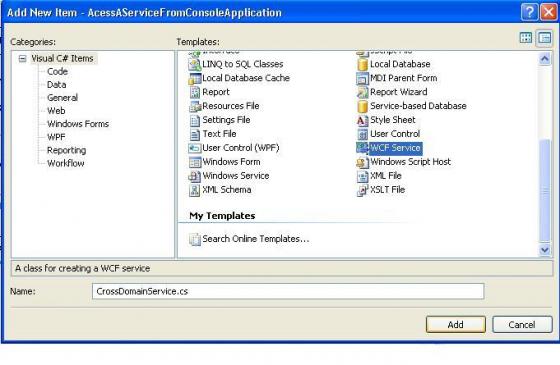560x365 pixels.
Task: Select the Service-based Database label
Action: tap(418, 106)
